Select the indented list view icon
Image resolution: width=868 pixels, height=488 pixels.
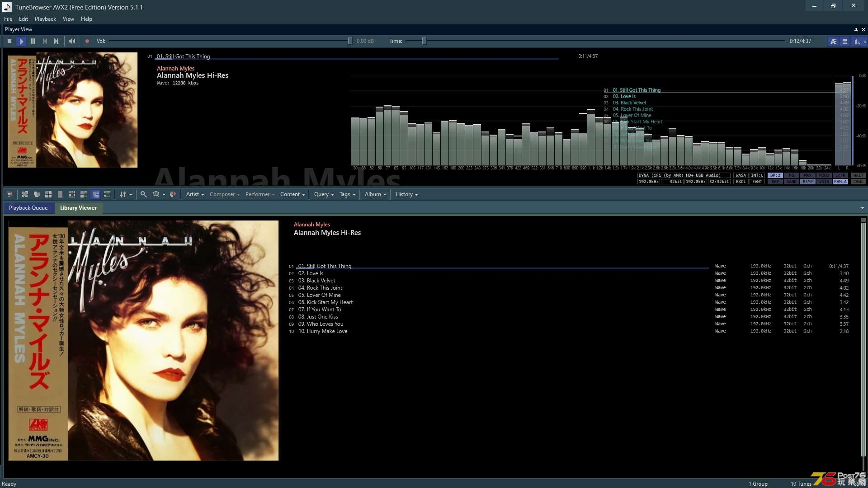tap(107, 194)
